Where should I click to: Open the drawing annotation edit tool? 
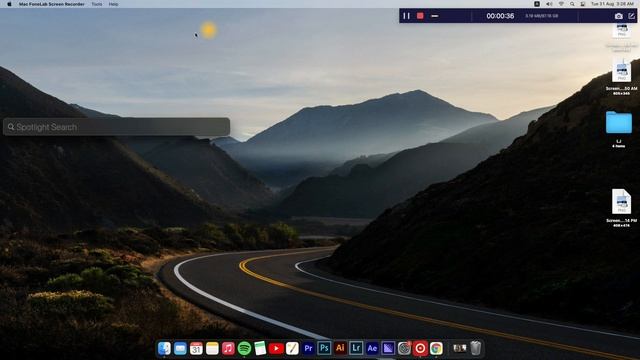[x=631, y=16]
